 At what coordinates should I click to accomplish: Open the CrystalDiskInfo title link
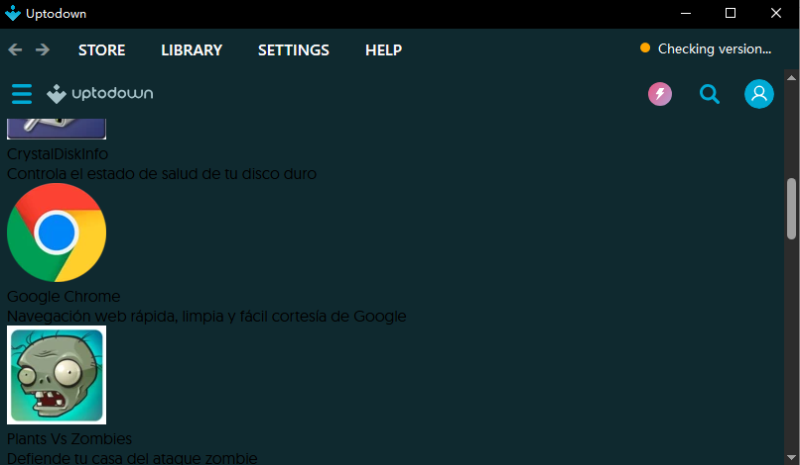(58, 154)
